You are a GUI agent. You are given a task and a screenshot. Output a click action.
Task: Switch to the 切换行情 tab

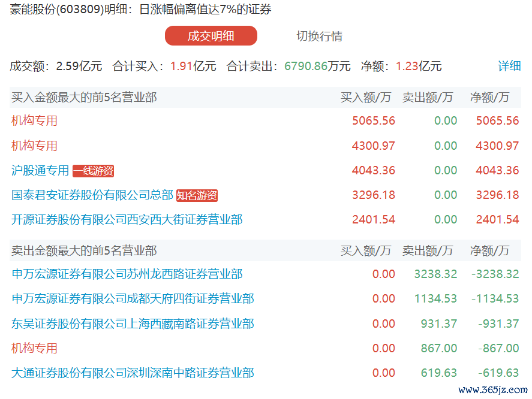[319, 36]
